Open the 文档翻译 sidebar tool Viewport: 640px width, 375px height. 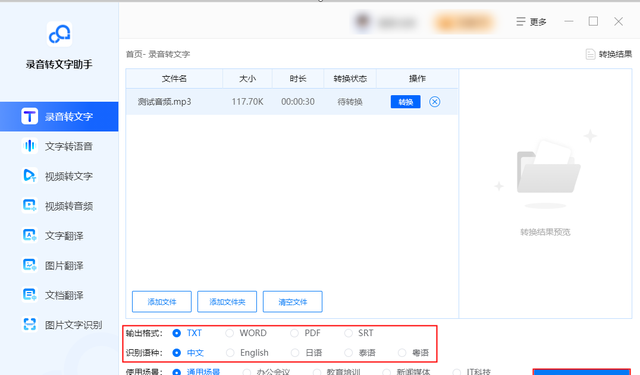[53, 295]
